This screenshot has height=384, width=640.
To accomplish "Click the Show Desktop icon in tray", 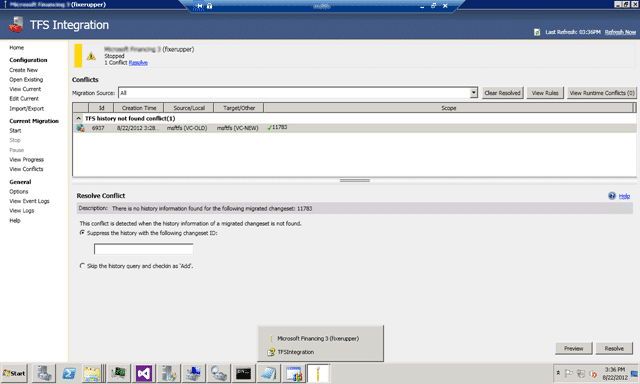I will [635, 373].
